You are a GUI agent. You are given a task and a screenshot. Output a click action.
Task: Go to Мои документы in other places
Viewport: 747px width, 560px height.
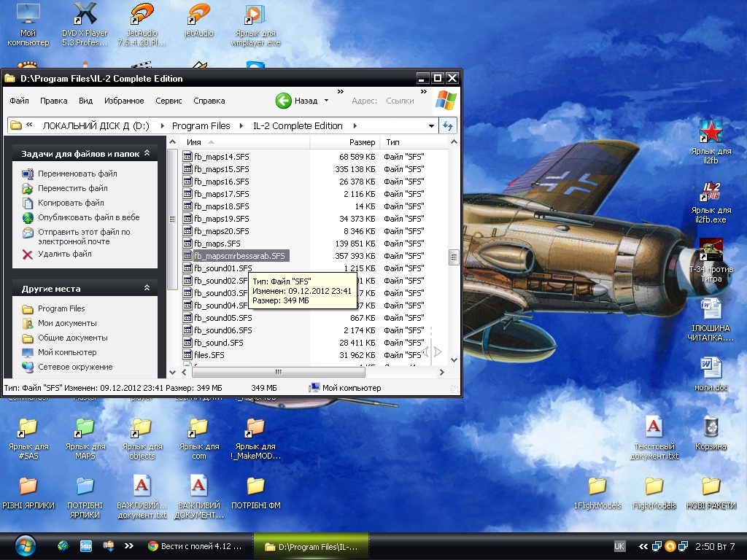point(67,323)
